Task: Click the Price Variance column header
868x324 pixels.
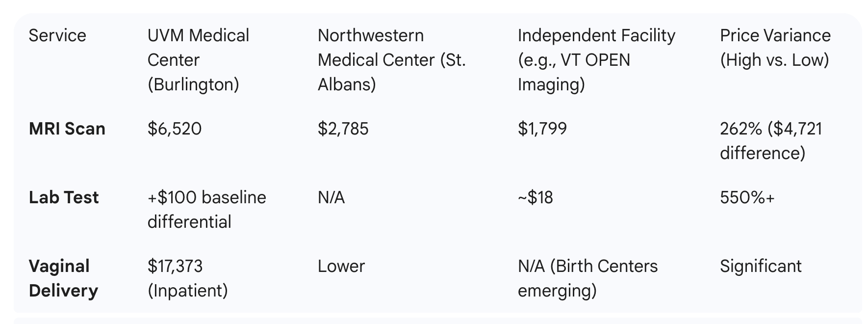Action: [x=775, y=48]
